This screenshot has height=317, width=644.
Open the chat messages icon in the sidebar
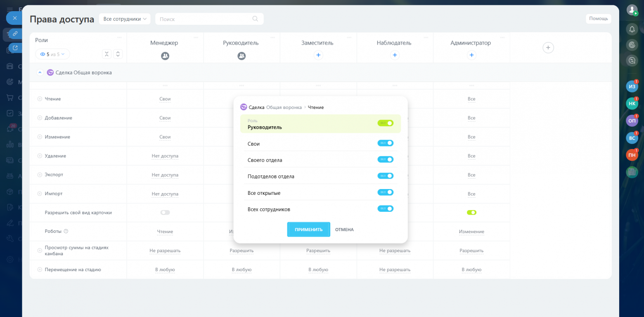632,61
